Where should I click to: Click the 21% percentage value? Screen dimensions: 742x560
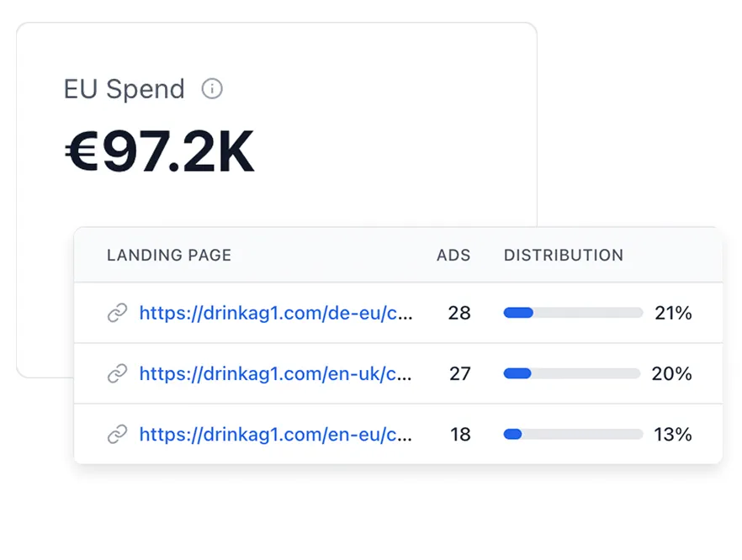pos(673,313)
